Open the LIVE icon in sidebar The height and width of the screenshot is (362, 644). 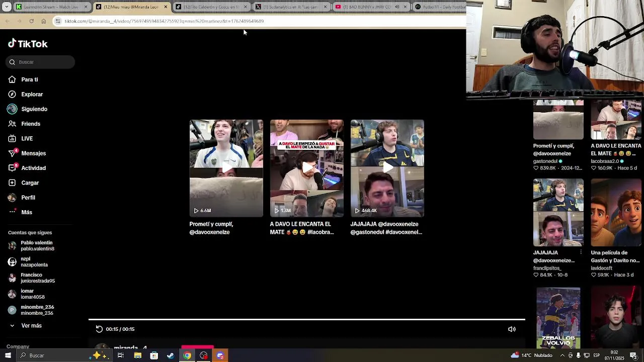[12, 138]
